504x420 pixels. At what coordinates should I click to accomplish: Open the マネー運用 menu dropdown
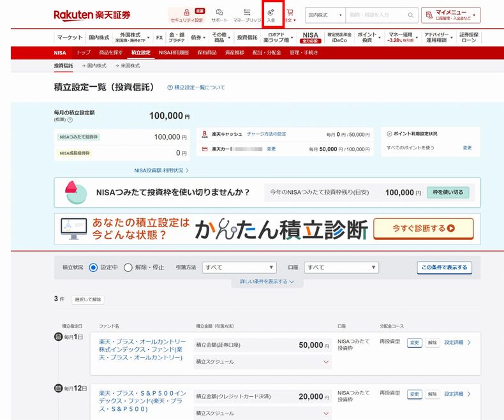point(402,37)
